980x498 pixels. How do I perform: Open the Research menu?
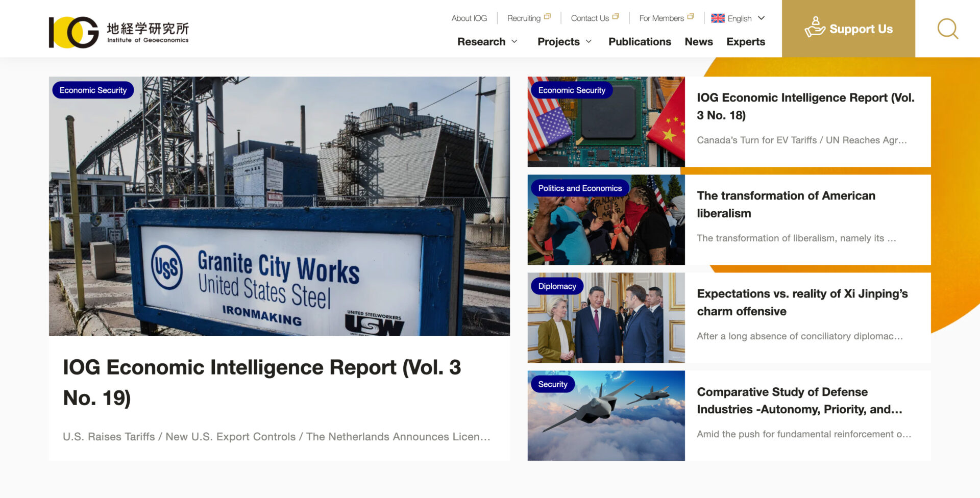(x=481, y=41)
